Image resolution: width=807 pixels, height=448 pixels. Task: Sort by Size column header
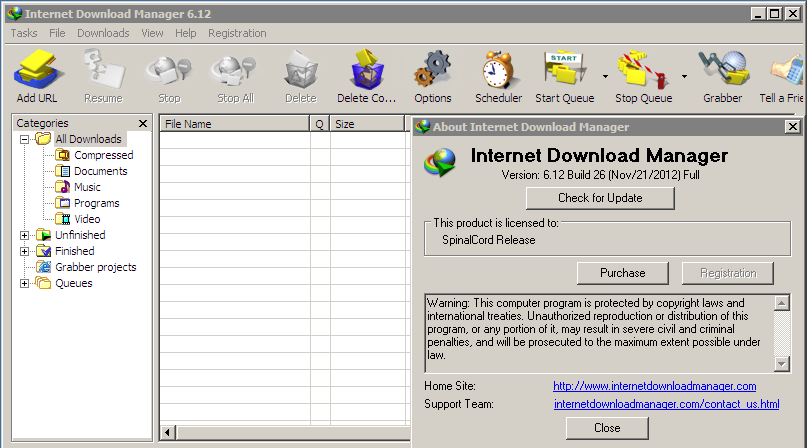pyautogui.click(x=367, y=124)
